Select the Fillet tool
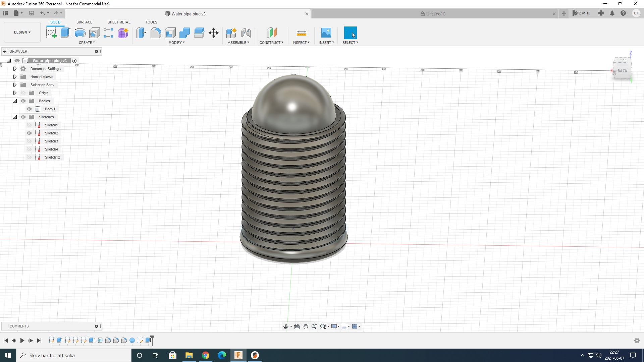The width and height of the screenshot is (644, 362). coord(156,33)
